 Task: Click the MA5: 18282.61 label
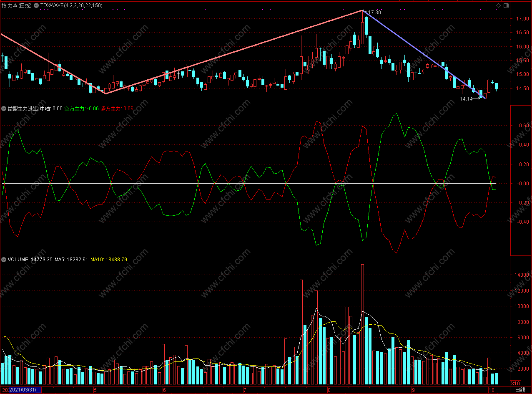[x=71, y=260]
